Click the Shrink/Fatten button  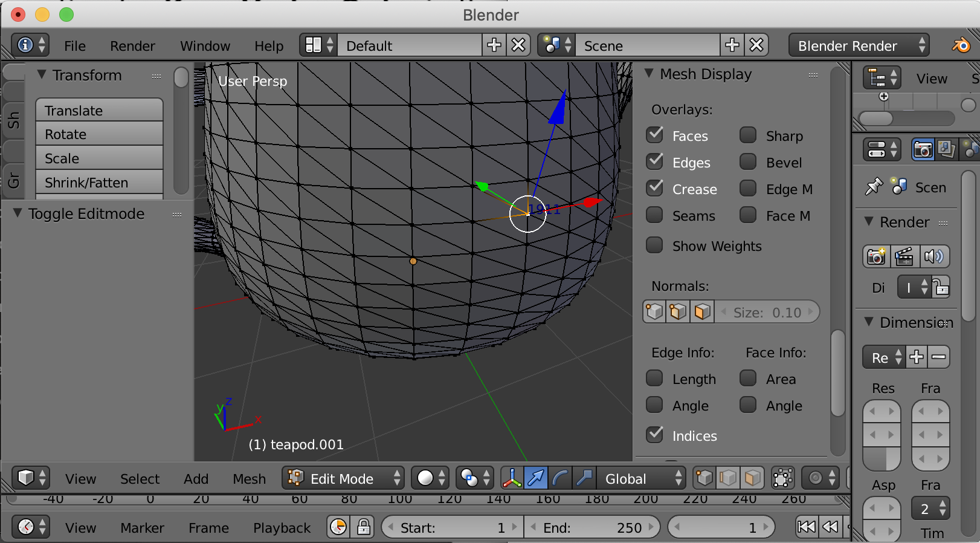point(100,183)
